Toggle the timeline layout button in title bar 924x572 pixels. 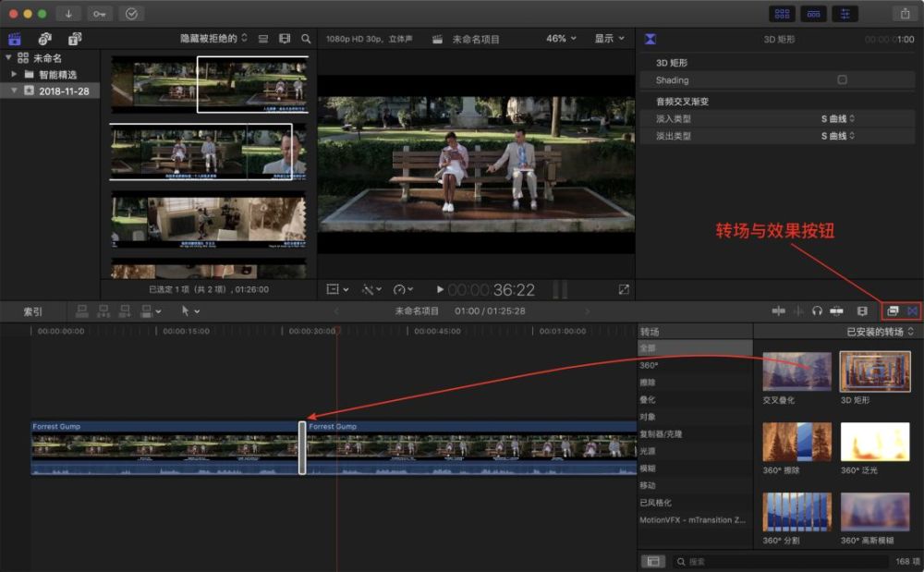coord(813,14)
